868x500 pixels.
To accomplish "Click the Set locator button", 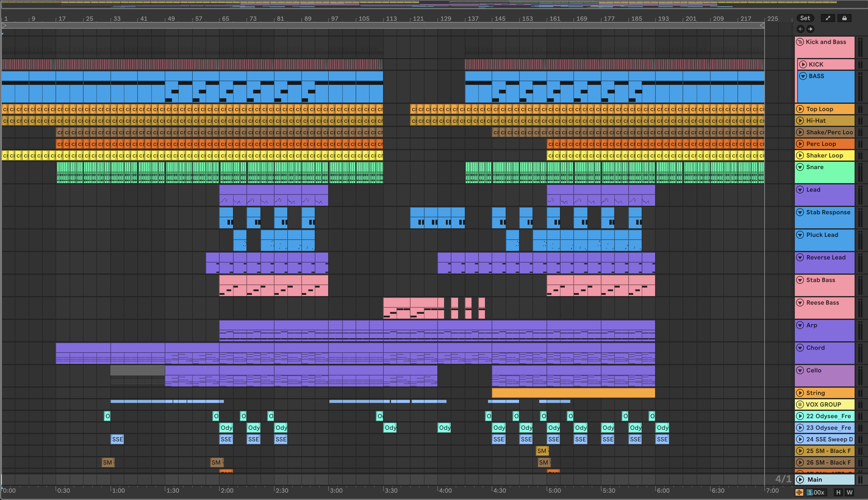I will [805, 18].
